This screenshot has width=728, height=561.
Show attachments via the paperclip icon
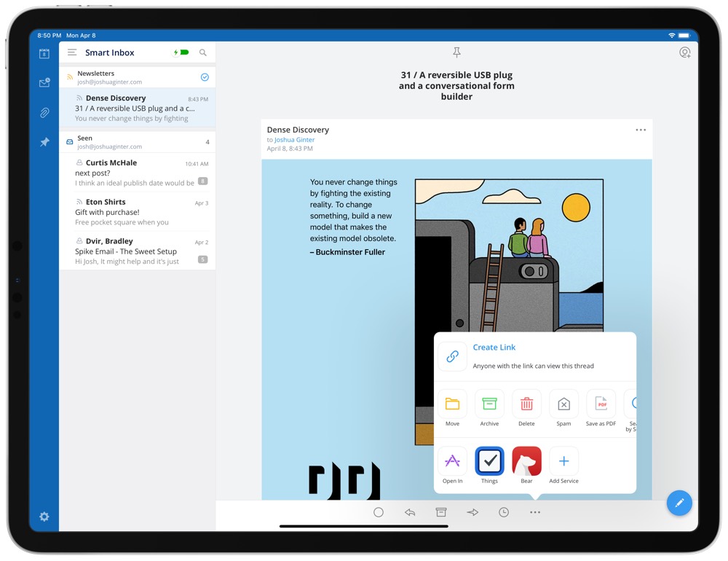[x=44, y=112]
